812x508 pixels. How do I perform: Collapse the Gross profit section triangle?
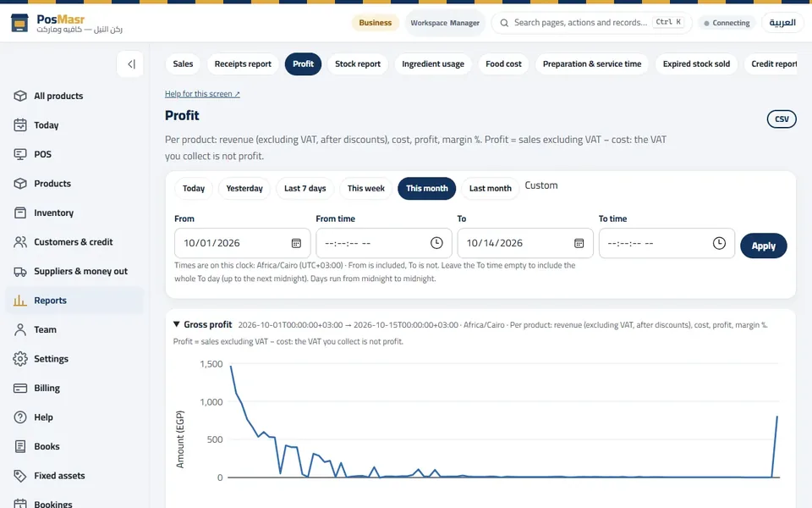pos(177,324)
